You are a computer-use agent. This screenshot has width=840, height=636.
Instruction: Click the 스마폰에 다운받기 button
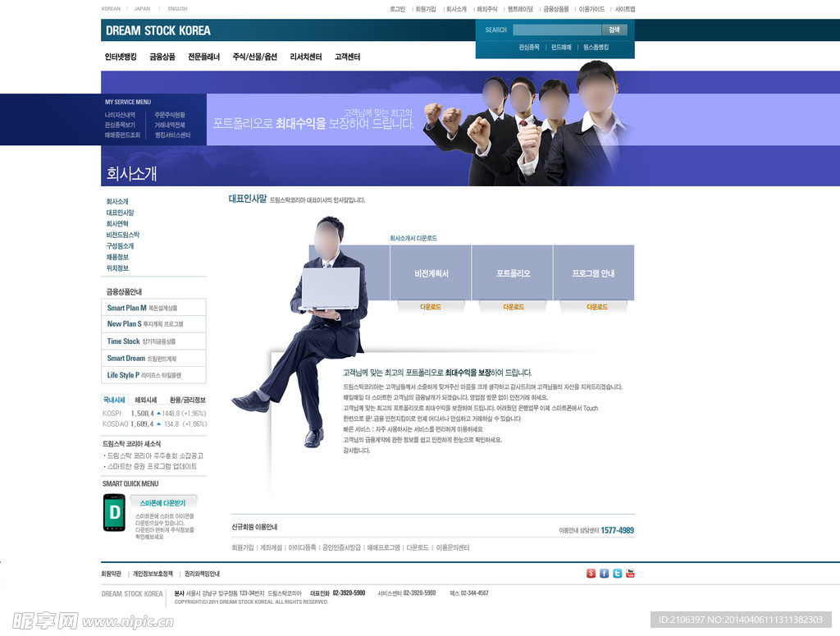pyautogui.click(x=163, y=502)
